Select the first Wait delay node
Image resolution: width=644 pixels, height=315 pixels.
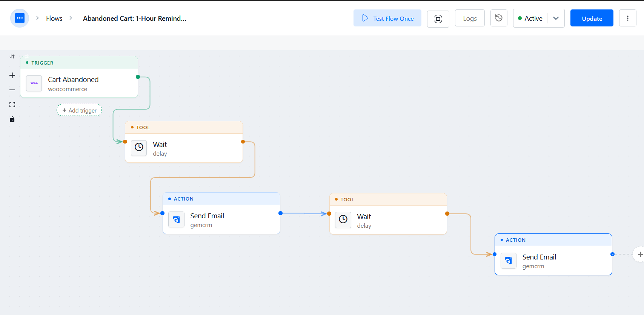pyautogui.click(x=184, y=142)
